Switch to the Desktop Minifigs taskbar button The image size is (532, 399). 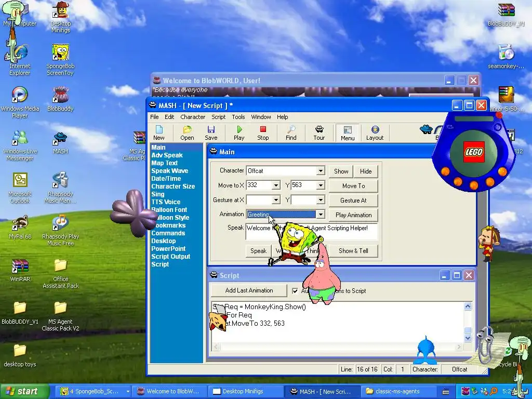coord(244,391)
